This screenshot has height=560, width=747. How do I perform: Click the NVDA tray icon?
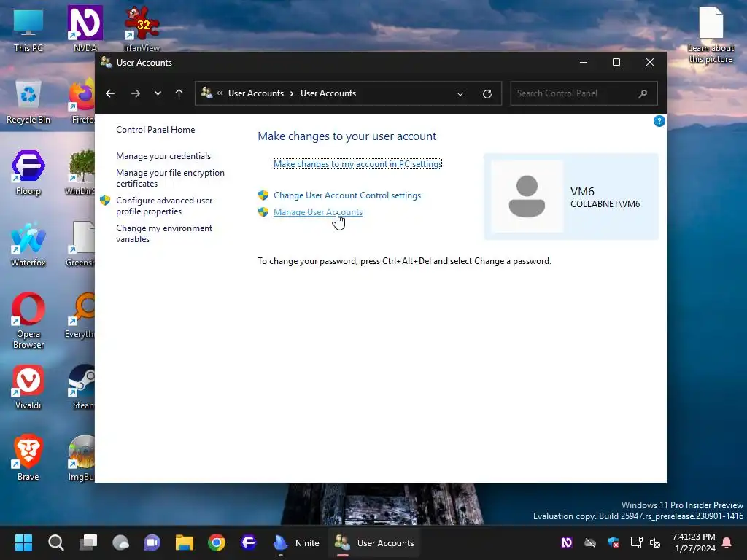click(x=566, y=542)
